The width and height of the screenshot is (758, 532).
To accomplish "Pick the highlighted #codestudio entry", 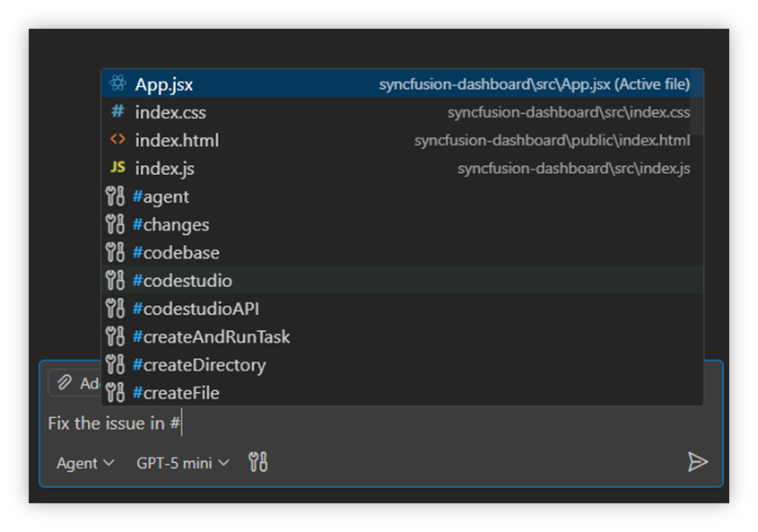I will click(x=182, y=281).
